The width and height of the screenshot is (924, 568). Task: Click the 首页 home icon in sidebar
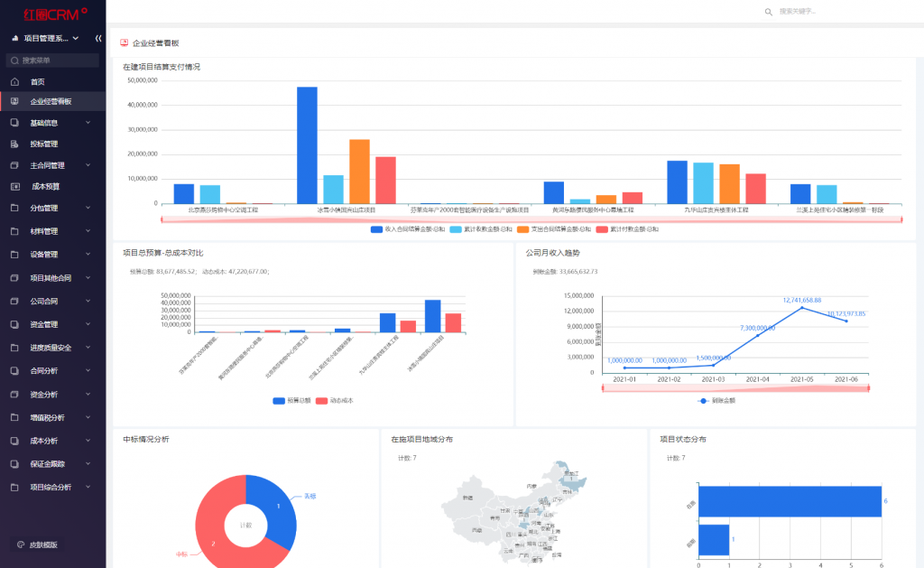click(x=14, y=81)
